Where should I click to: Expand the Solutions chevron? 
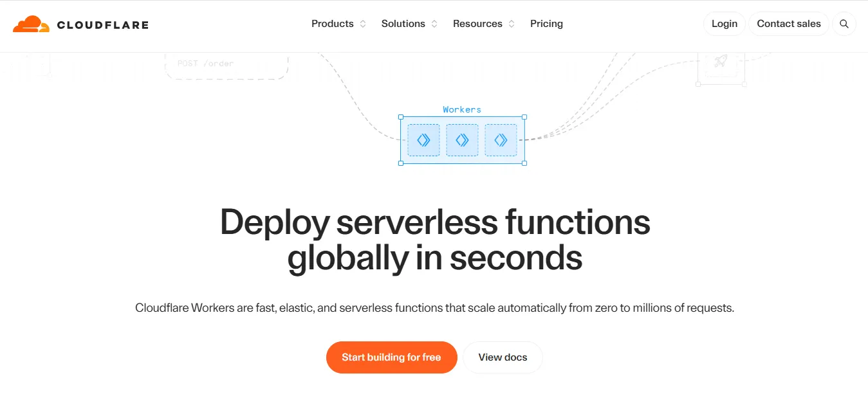coord(434,24)
